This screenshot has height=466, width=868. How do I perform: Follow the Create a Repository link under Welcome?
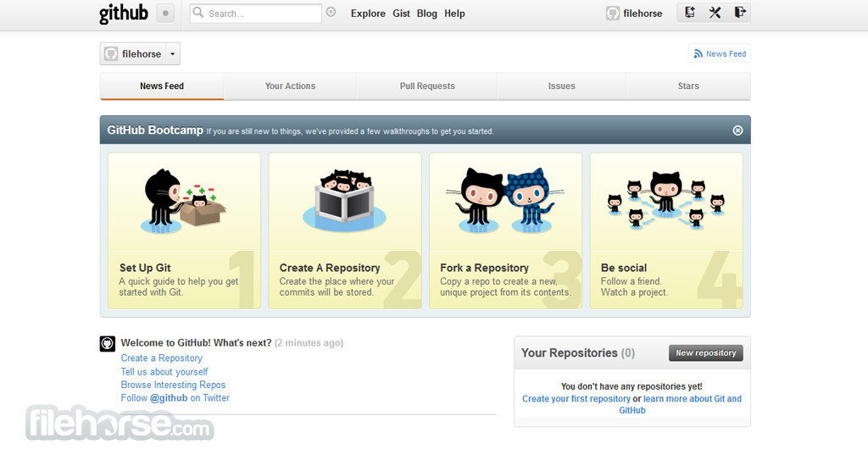point(162,358)
